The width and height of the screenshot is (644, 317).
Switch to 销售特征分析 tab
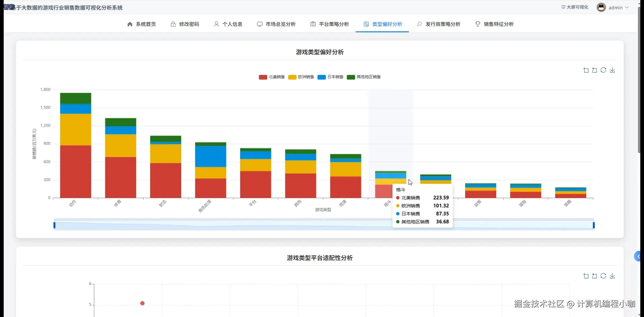pos(494,24)
